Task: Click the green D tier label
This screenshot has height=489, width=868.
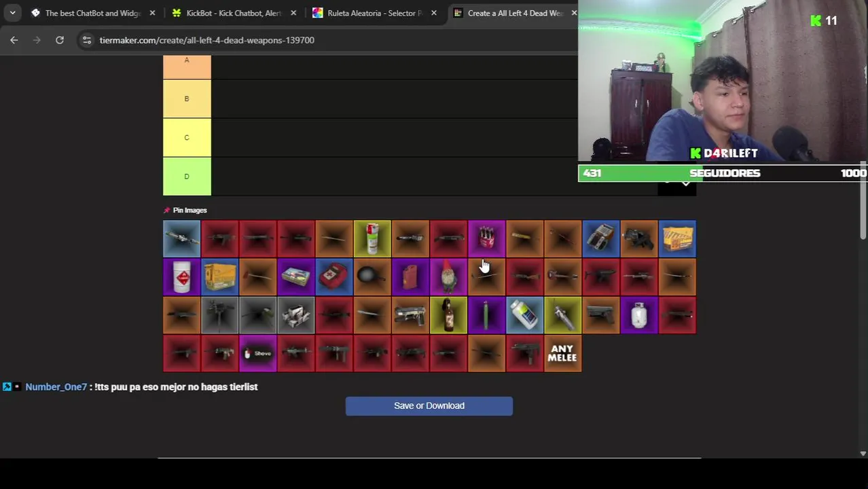Action: (x=187, y=176)
